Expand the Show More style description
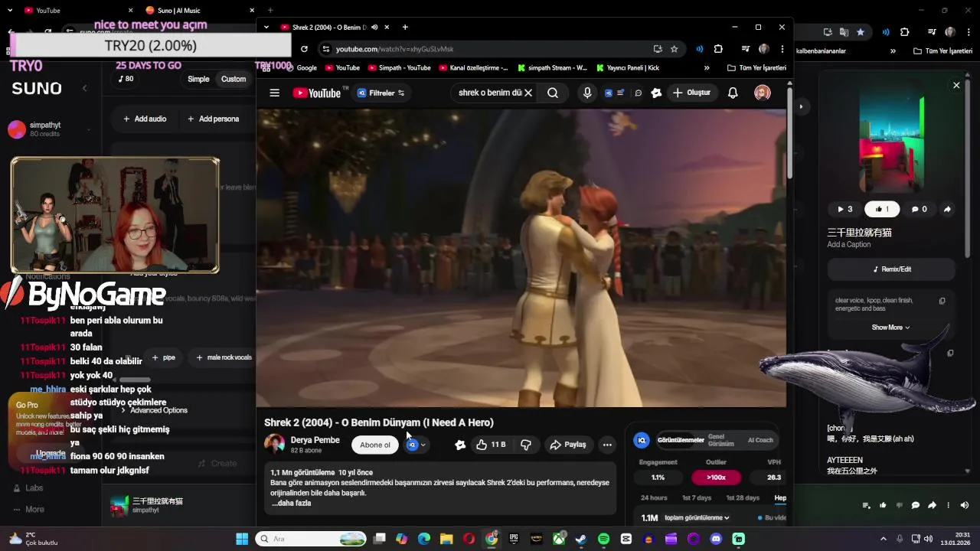980x551 pixels. [x=890, y=328]
